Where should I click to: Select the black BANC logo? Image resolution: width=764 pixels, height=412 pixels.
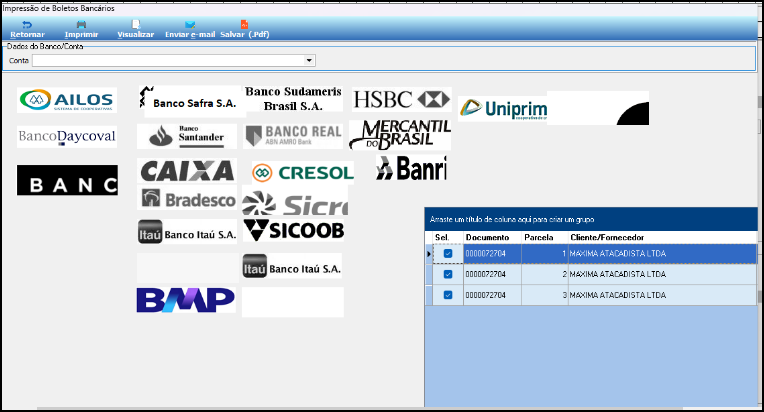67,180
